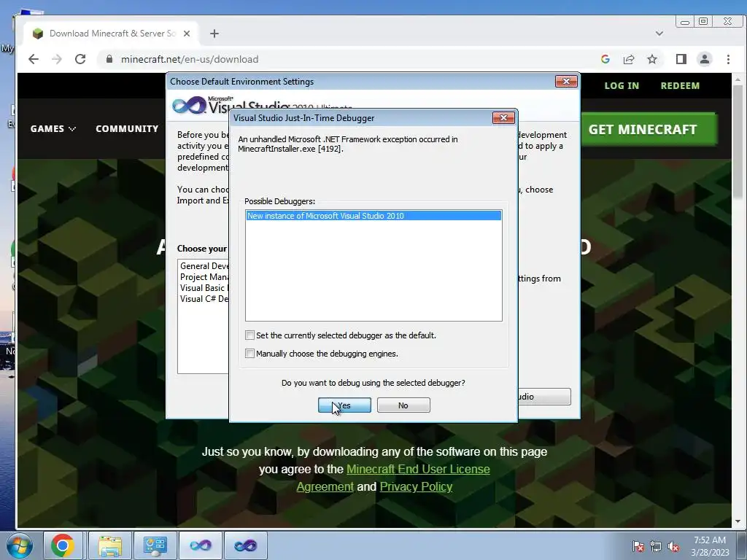This screenshot has height=560, width=747.
Task: Click the Google icon in address bar
Action: (605, 59)
